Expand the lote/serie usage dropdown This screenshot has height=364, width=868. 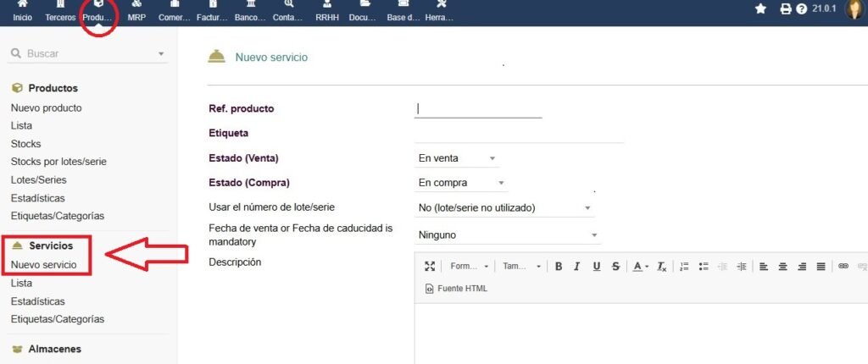(505, 207)
